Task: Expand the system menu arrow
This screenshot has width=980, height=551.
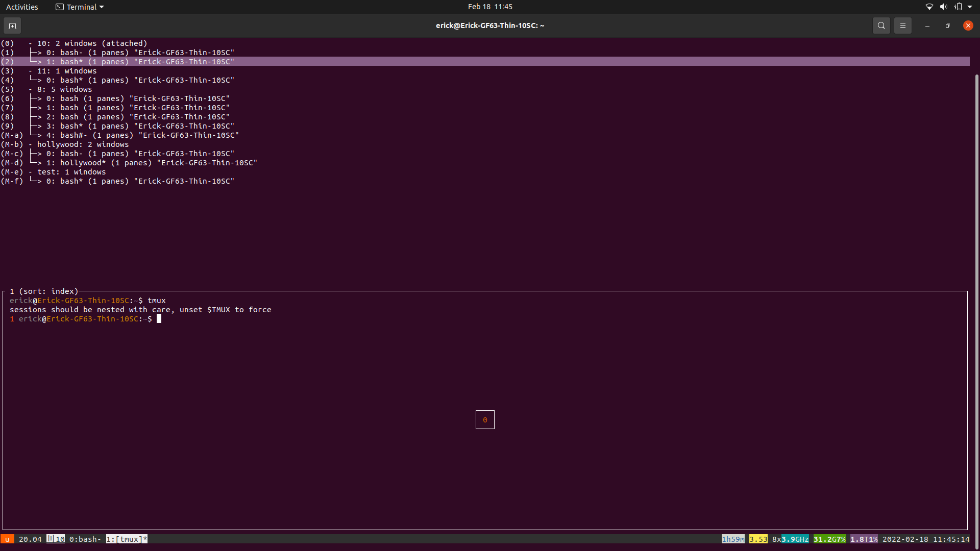Action: point(970,7)
